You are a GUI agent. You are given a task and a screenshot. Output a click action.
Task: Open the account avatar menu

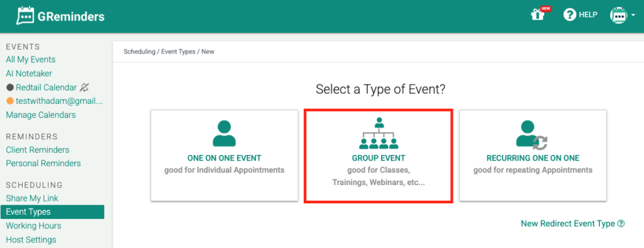622,15
